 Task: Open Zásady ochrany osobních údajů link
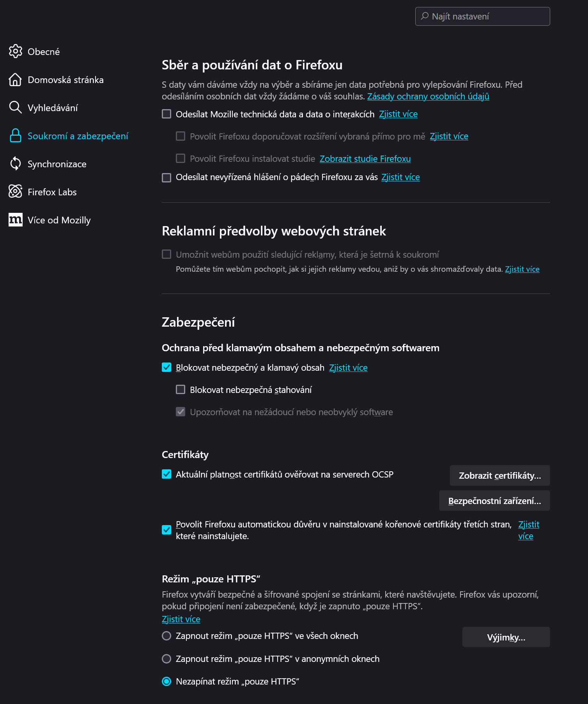point(427,96)
